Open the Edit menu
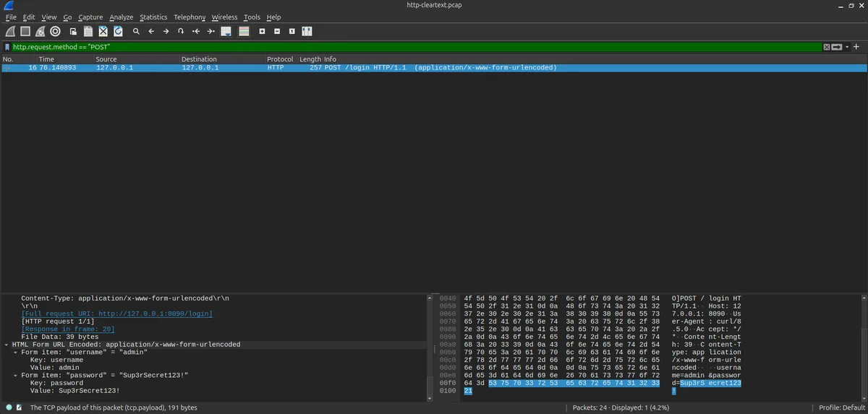The width and height of the screenshot is (868, 414). 29,17
